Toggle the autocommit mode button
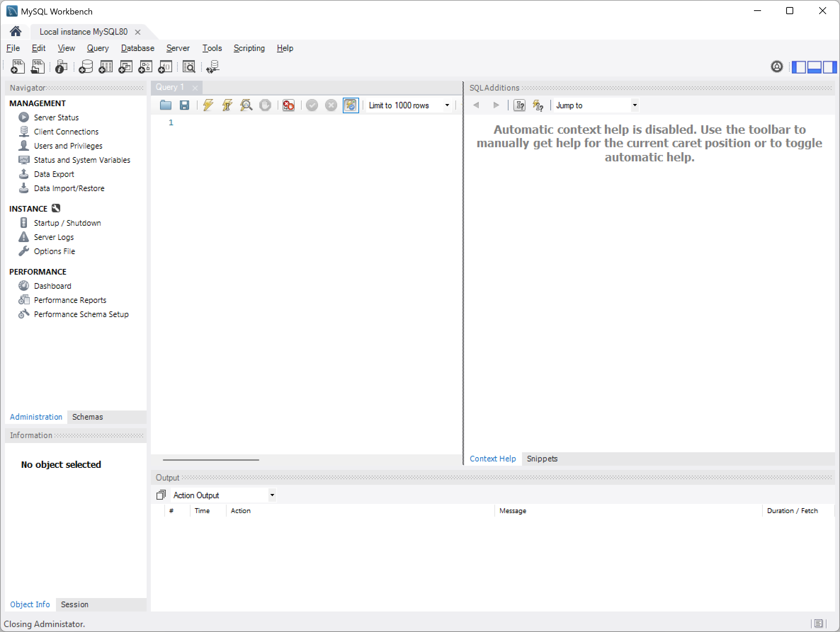Image resolution: width=840 pixels, height=632 pixels. [x=351, y=105]
